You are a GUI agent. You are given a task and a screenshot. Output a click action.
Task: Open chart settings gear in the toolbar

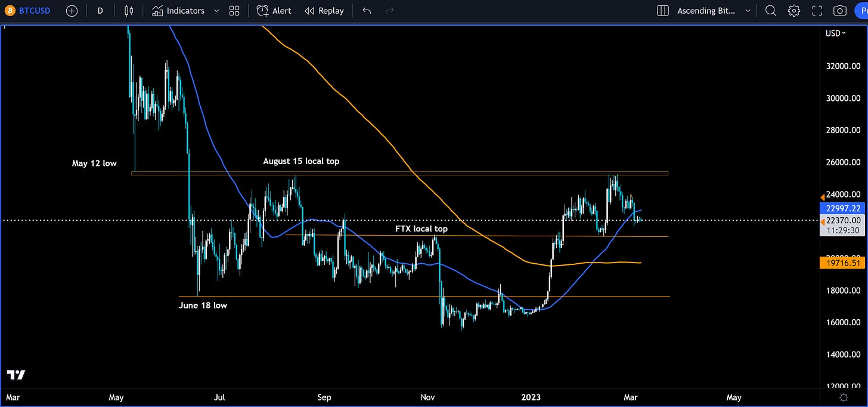click(x=793, y=11)
